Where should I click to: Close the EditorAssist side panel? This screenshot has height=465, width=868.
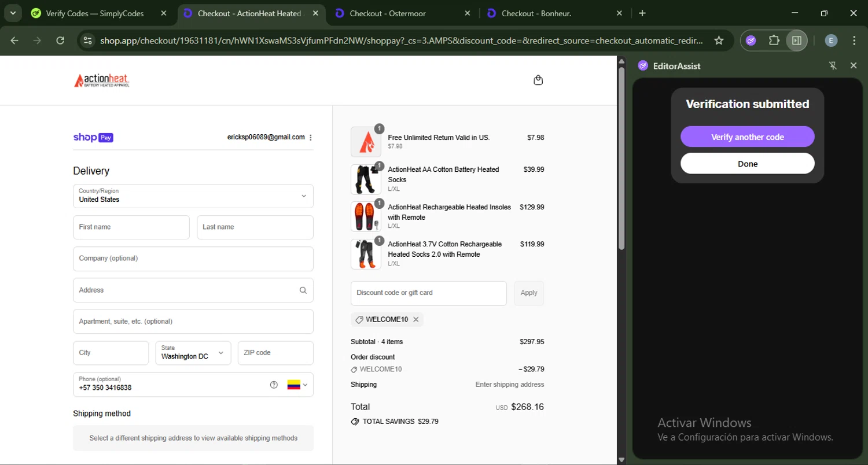[x=853, y=66]
